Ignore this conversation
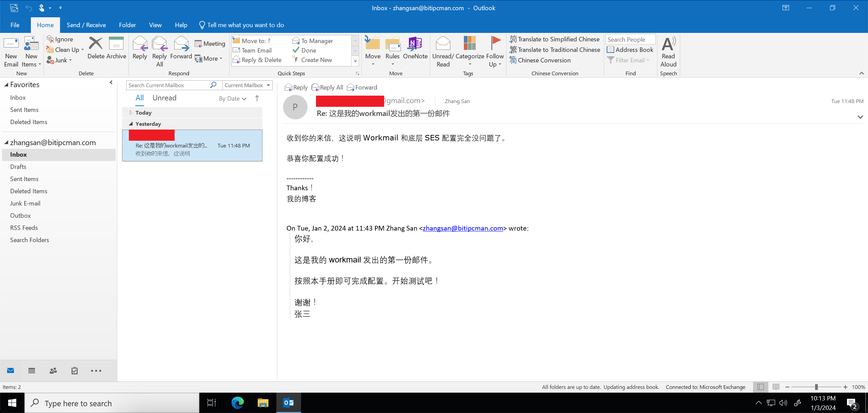This screenshot has height=413, width=868. pos(60,39)
